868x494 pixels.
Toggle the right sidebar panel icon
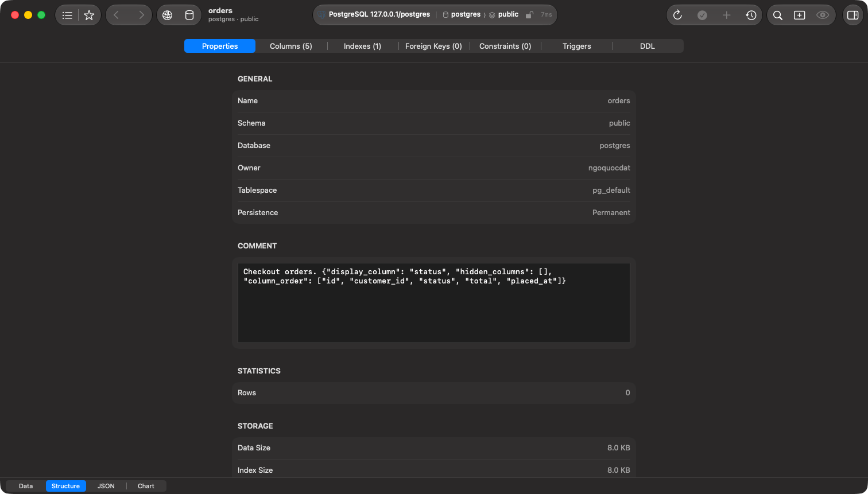pos(853,15)
